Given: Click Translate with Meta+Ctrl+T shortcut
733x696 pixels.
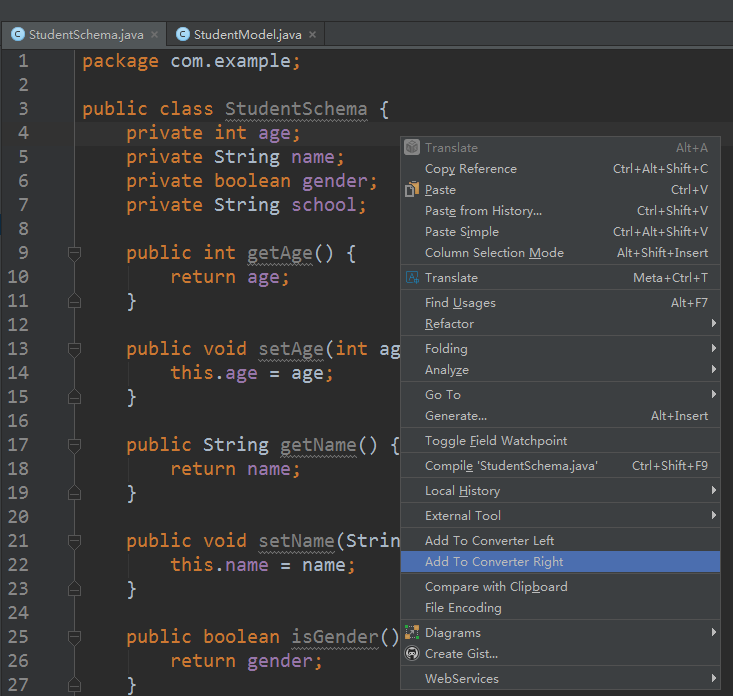Looking at the screenshot, I should coord(560,278).
